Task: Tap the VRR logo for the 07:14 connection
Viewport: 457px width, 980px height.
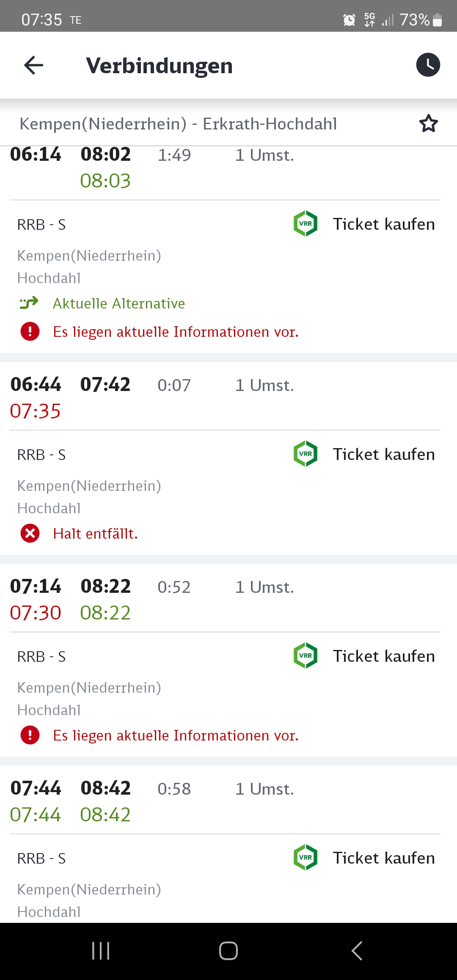Action: pyautogui.click(x=306, y=656)
